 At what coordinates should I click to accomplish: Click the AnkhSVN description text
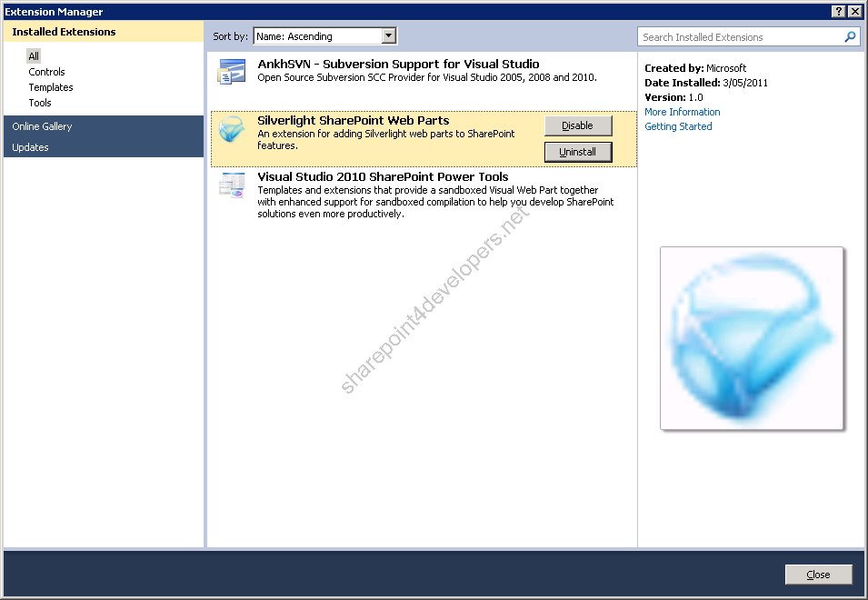click(x=427, y=77)
